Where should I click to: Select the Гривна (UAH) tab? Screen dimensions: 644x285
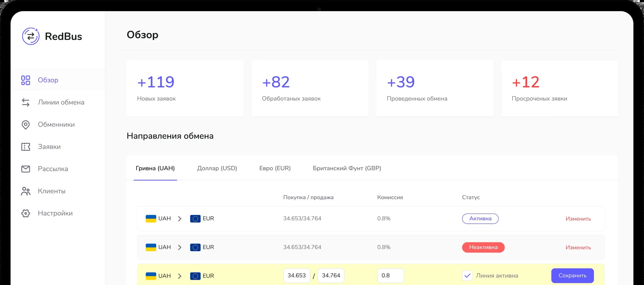click(155, 168)
